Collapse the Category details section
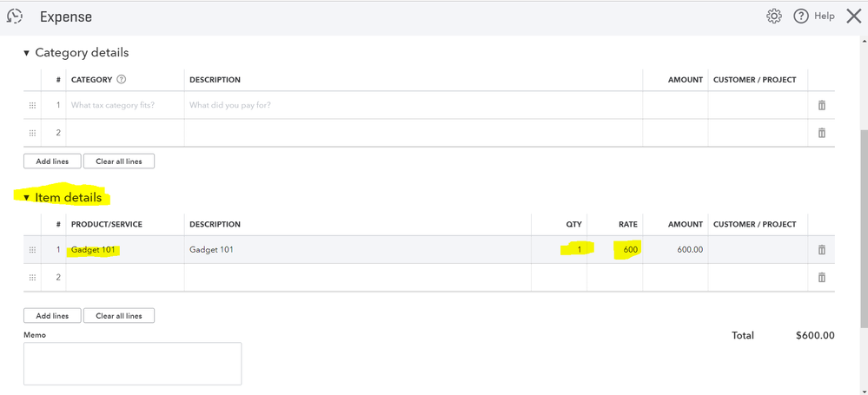 (27, 53)
